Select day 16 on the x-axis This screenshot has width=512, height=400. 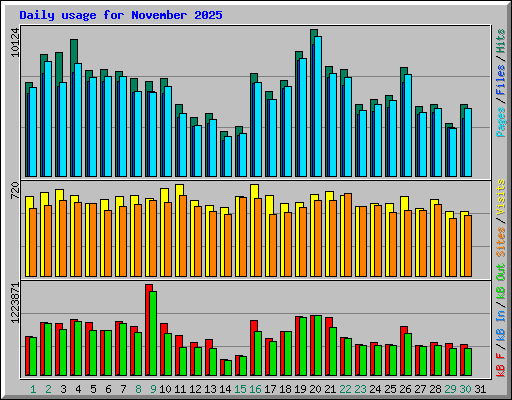click(x=255, y=389)
